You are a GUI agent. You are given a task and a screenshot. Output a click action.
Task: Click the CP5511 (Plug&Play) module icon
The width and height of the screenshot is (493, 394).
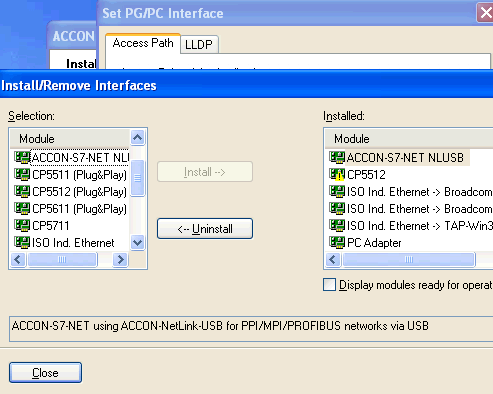coord(22,174)
